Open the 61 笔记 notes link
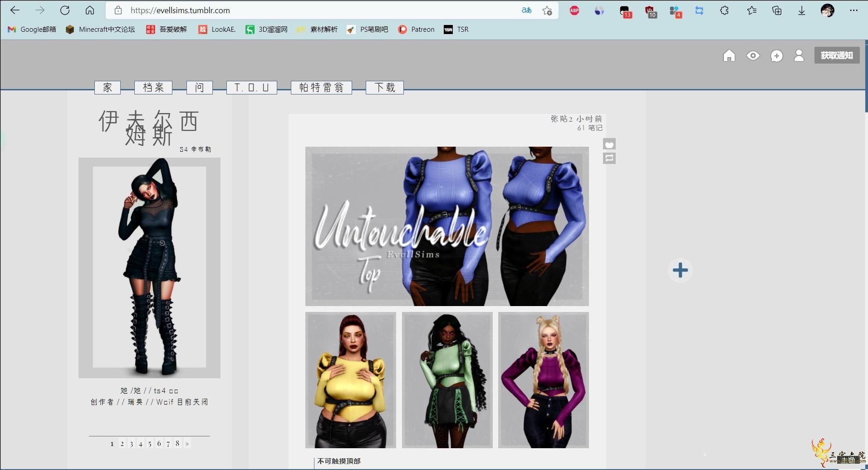 [590, 128]
